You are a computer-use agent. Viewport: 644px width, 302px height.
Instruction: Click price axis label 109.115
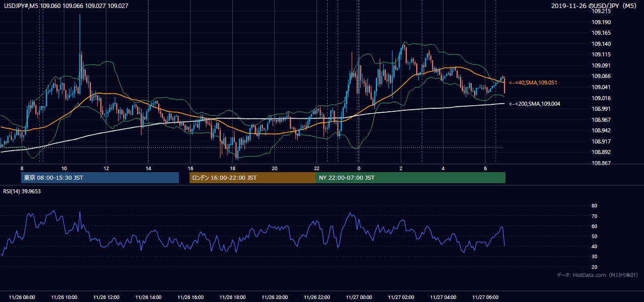(601, 54)
